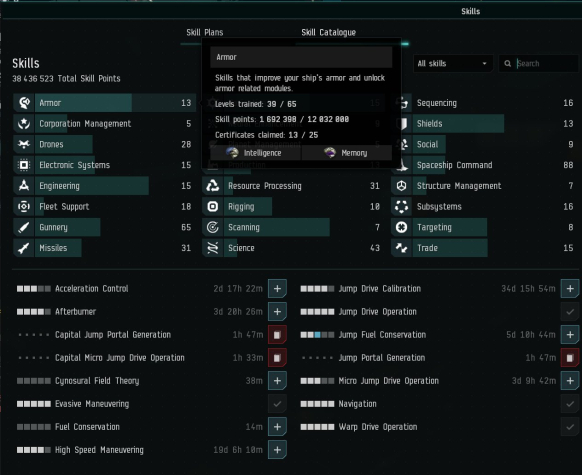This screenshot has height=475, width=582.
Task: Click the Engineering group icon
Action: pyautogui.click(x=24, y=186)
